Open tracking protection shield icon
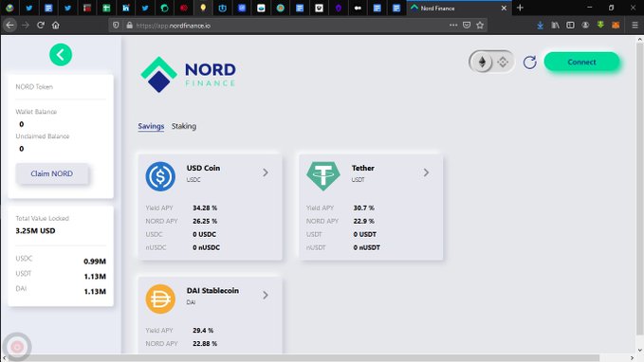 click(116, 25)
